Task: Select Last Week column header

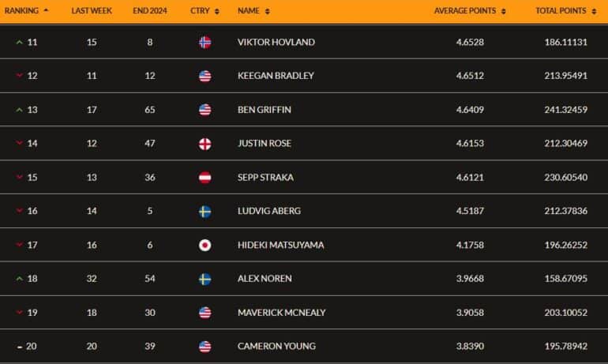Action: pyautogui.click(x=92, y=11)
